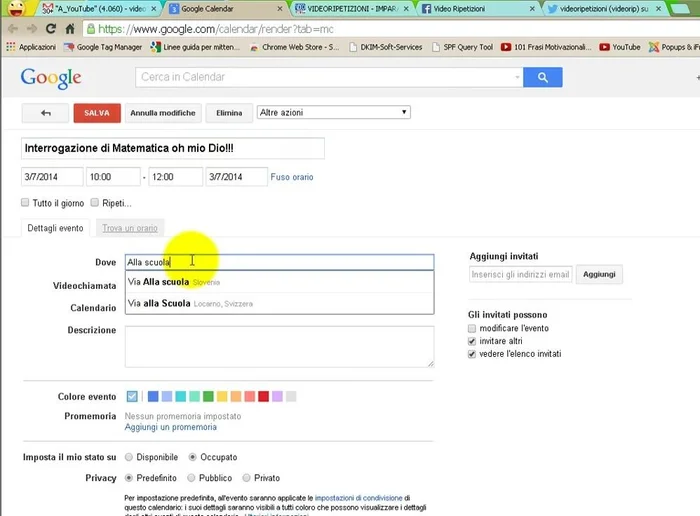The image size is (700, 516).
Task: Open the 'Altre azioni' dropdown
Action: (333, 112)
